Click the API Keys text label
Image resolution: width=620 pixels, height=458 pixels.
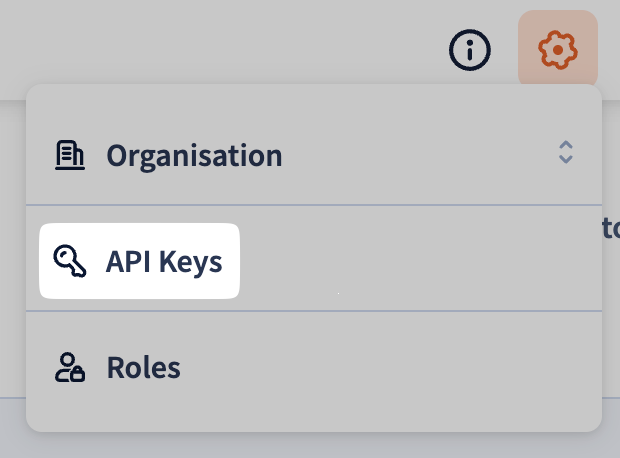[x=164, y=262]
